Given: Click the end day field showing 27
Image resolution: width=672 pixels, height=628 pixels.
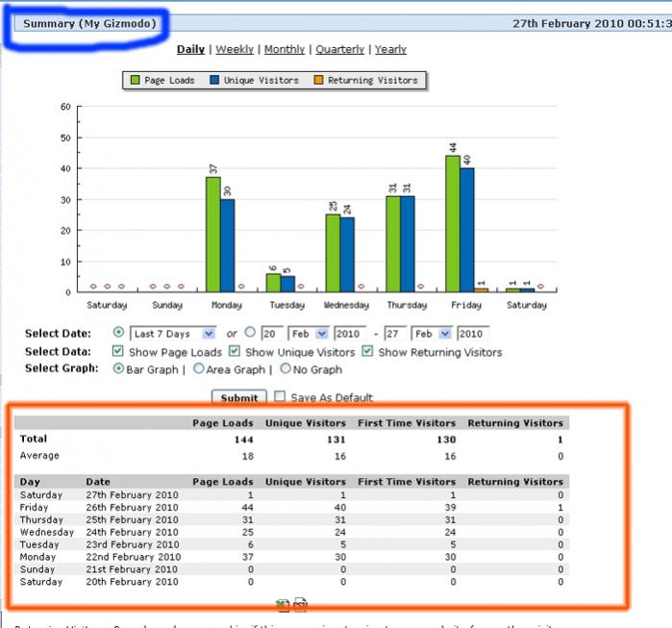Looking at the screenshot, I should pyautogui.click(x=395, y=334).
